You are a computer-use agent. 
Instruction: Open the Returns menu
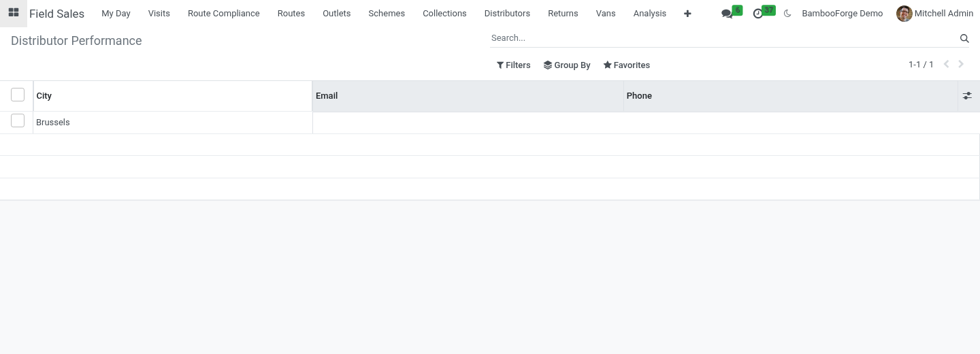[x=563, y=14]
